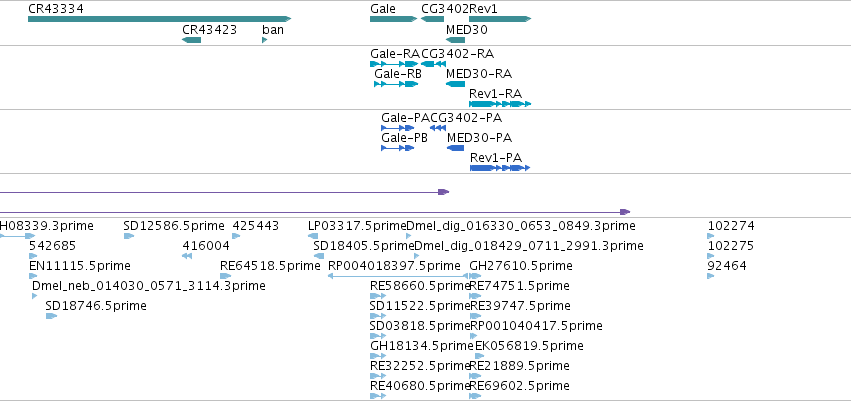Image resolution: width=851 pixels, height=401 pixels.
Task: Click the MED30-RA transcript bar
Action: coord(455,84)
